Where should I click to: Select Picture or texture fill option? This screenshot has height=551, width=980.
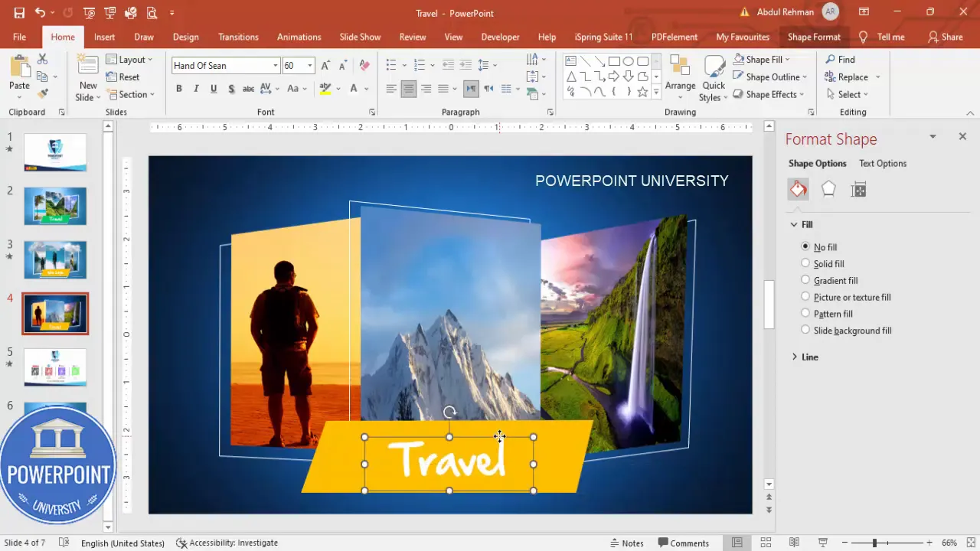tap(805, 297)
